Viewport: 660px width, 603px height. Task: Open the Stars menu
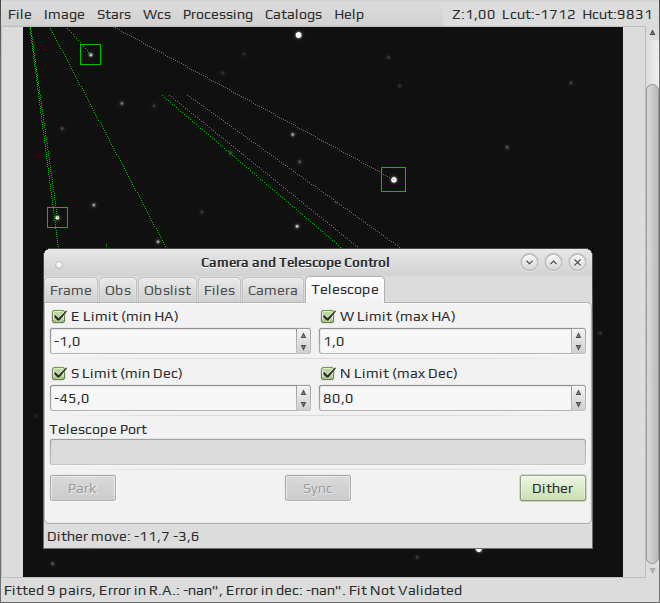114,14
